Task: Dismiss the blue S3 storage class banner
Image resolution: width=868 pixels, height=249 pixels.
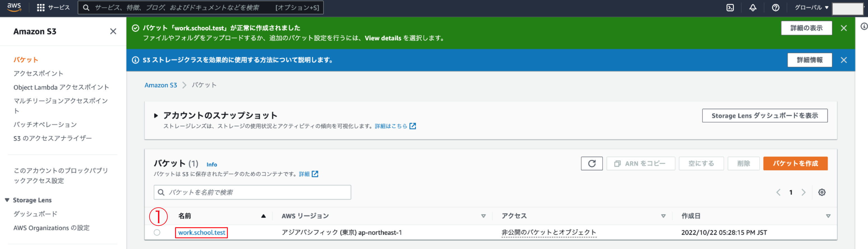Action: pyautogui.click(x=844, y=60)
